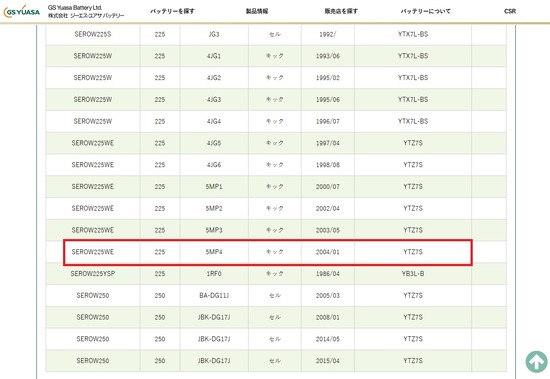Open the CSR menu item
The height and width of the screenshot is (379, 550).
click(510, 11)
